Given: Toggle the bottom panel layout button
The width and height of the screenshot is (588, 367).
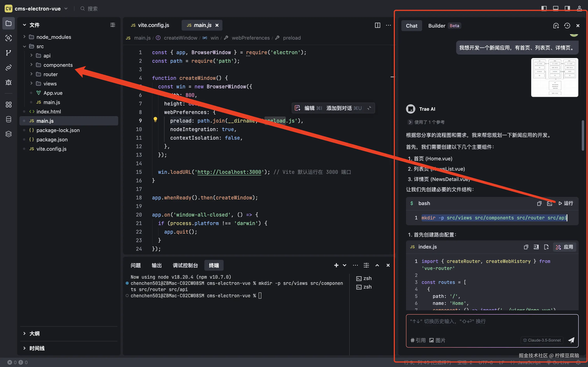Looking at the screenshot, I should tap(556, 9).
